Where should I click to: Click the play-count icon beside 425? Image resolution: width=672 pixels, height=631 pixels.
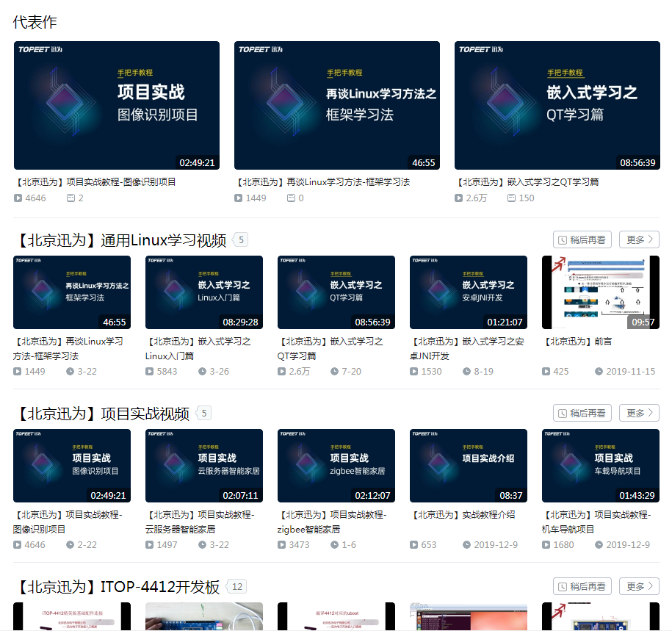point(546,371)
